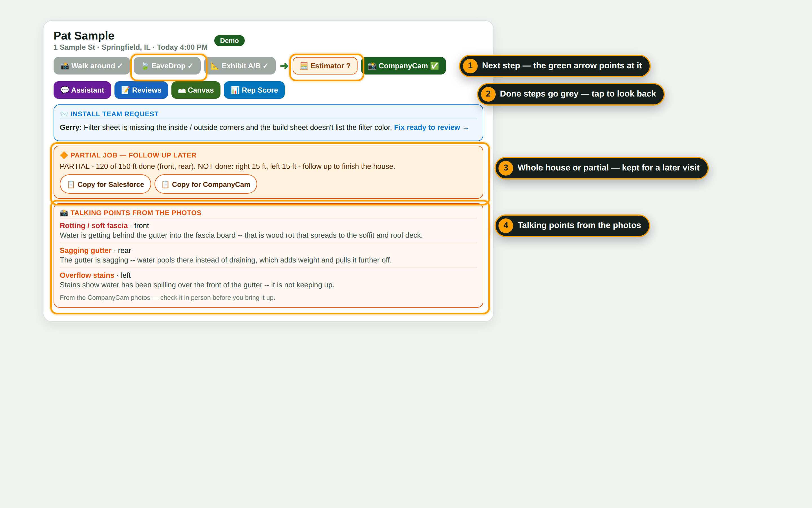812x508 pixels.
Task: Click the PARTIAL JOB — FOLLOW UP LATER heading
Action: tap(133, 155)
